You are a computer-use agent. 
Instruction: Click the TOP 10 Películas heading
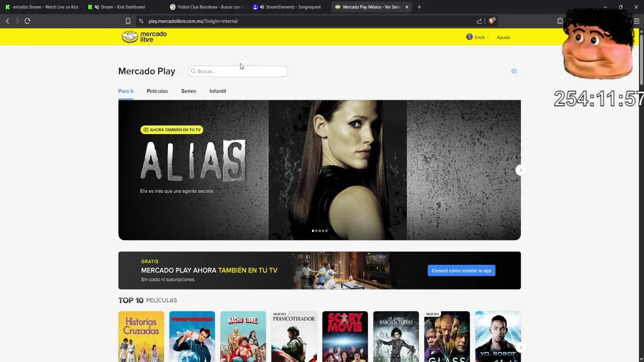point(147,300)
